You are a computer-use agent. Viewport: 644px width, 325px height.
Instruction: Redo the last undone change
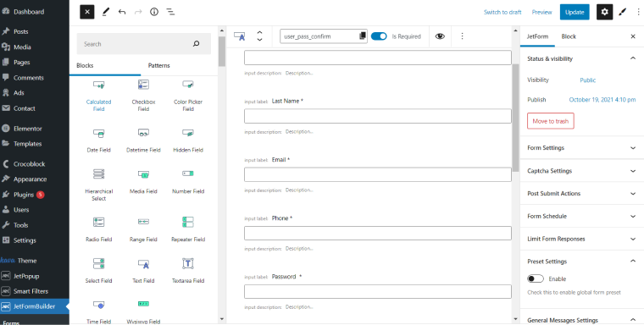tap(138, 12)
